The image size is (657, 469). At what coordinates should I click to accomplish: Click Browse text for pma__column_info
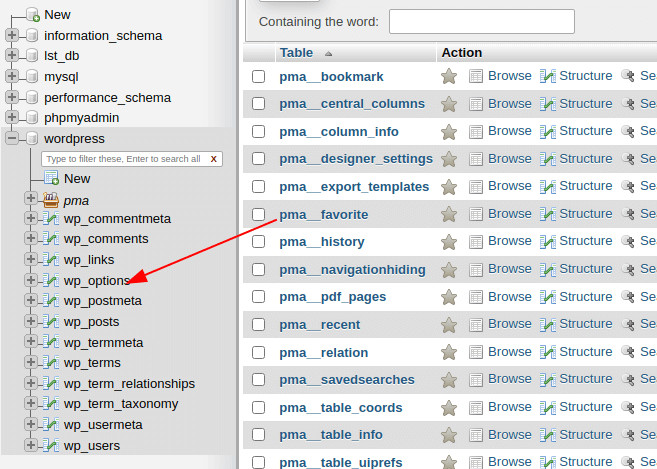pos(510,131)
